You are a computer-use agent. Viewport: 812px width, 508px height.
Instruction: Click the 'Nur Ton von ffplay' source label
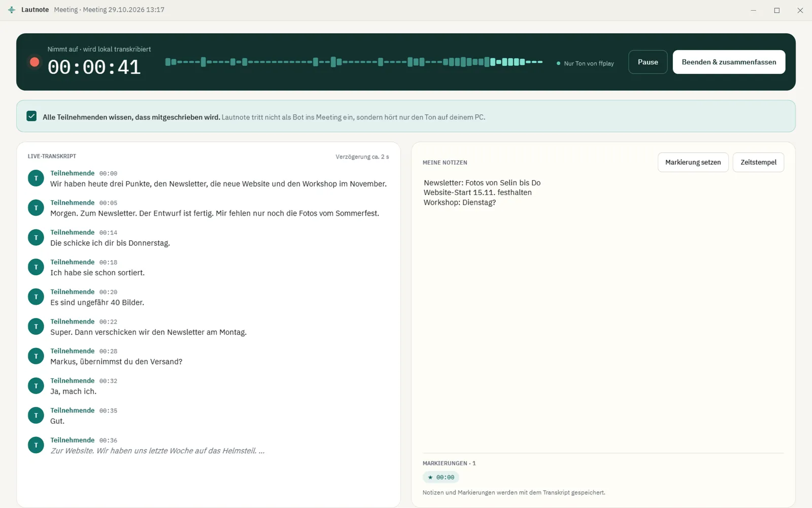[x=589, y=63]
